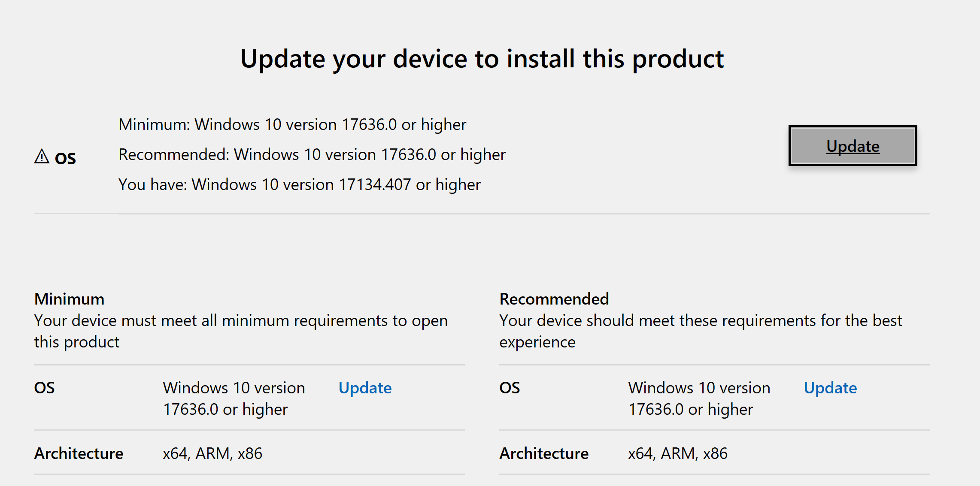This screenshot has width=980, height=486.
Task: Open the Update link in Minimum OS row
Action: pos(365,388)
